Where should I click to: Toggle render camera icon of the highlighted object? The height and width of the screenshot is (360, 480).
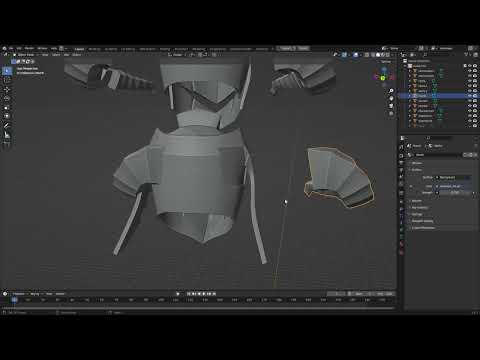(x=475, y=96)
